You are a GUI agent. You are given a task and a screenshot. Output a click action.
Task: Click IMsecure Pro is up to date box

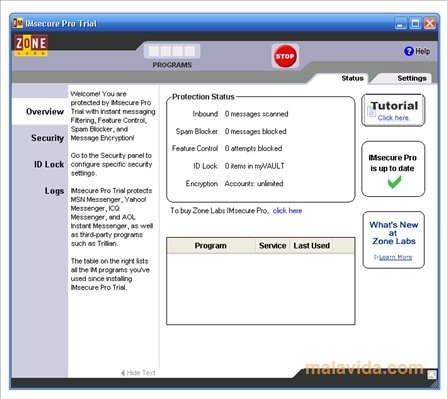(393, 169)
